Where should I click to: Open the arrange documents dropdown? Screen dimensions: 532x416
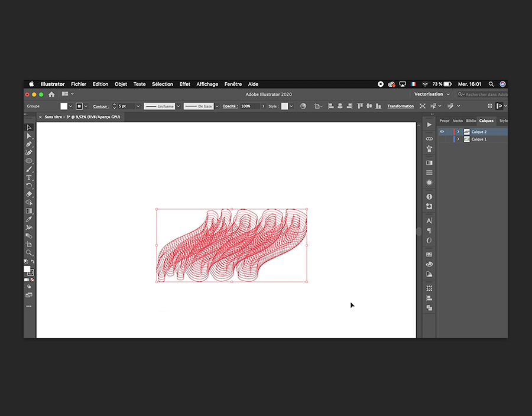(x=68, y=94)
